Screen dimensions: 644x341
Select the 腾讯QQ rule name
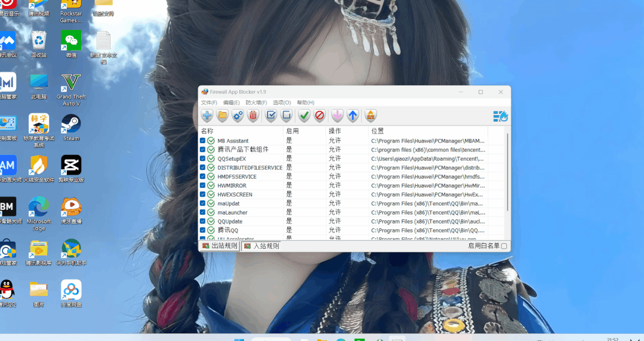tap(228, 230)
